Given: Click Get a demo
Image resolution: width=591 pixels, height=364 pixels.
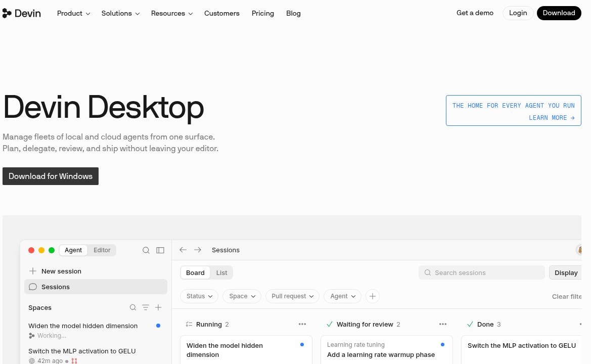Looking at the screenshot, I should pos(475,13).
